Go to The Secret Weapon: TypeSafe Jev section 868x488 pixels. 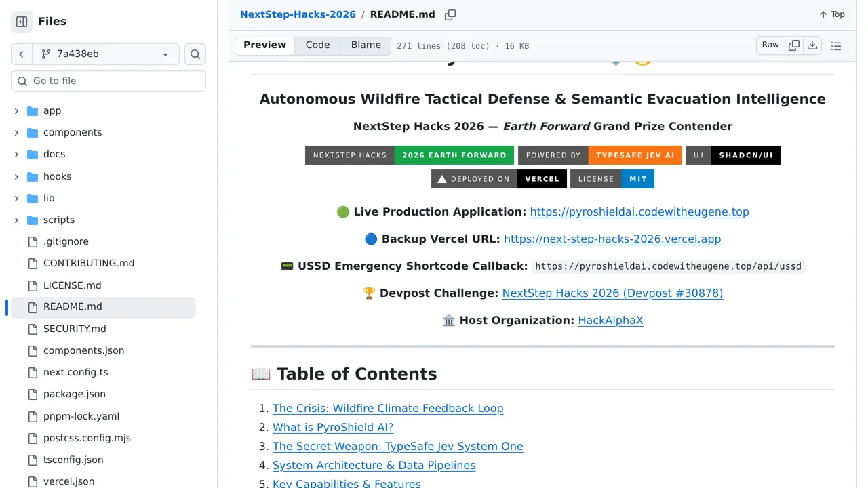(398, 446)
